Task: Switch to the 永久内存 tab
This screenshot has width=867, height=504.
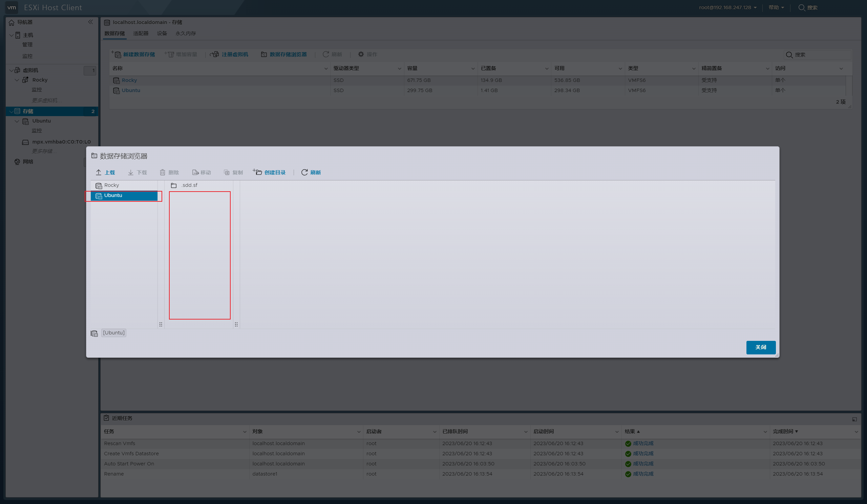Action: (x=186, y=34)
